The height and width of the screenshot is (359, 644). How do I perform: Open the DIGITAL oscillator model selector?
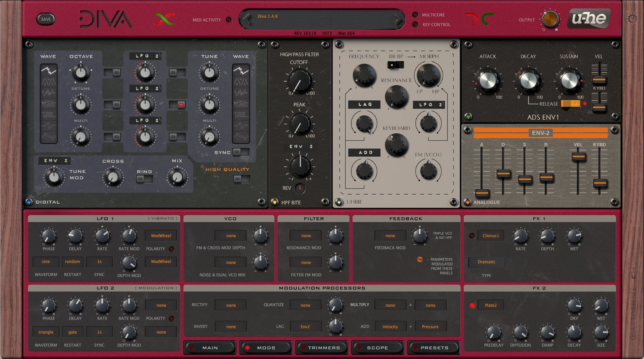(x=29, y=202)
